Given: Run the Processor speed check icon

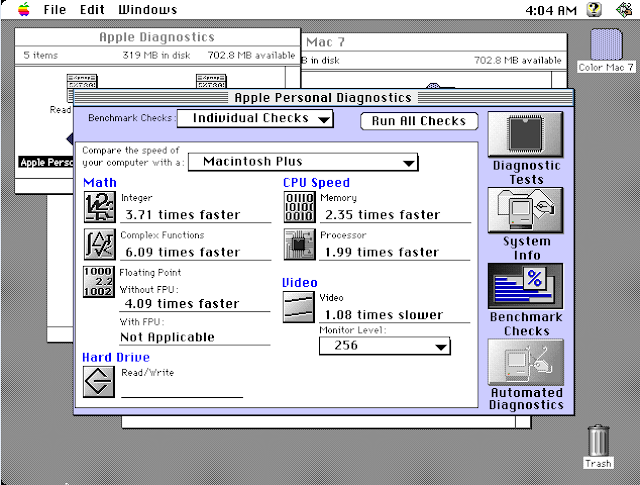Looking at the screenshot, I should (x=300, y=244).
